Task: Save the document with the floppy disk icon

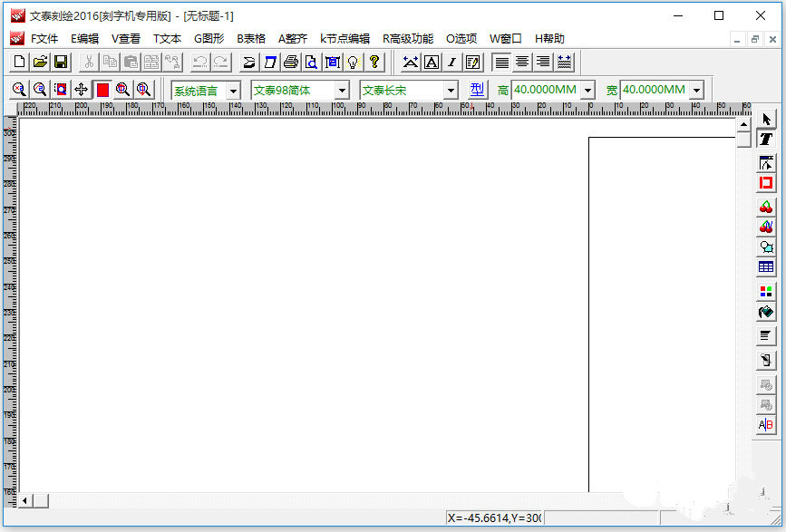Action: (x=61, y=63)
